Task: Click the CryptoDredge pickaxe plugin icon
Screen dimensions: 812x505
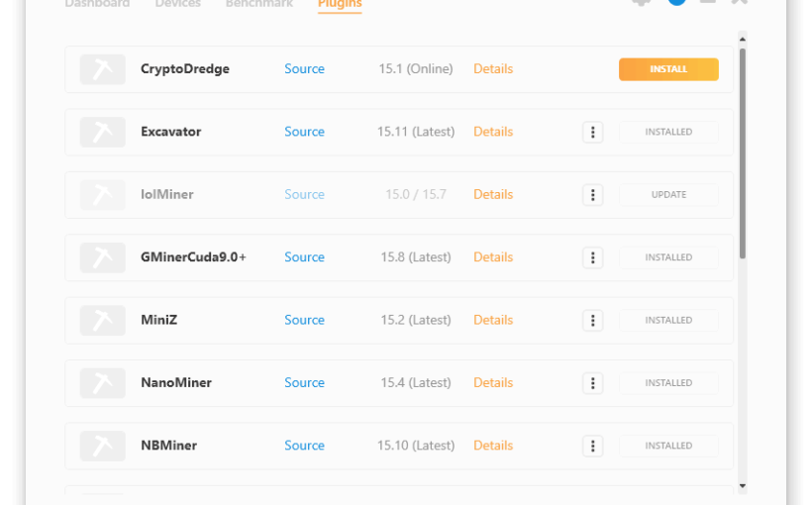Action: (102, 69)
